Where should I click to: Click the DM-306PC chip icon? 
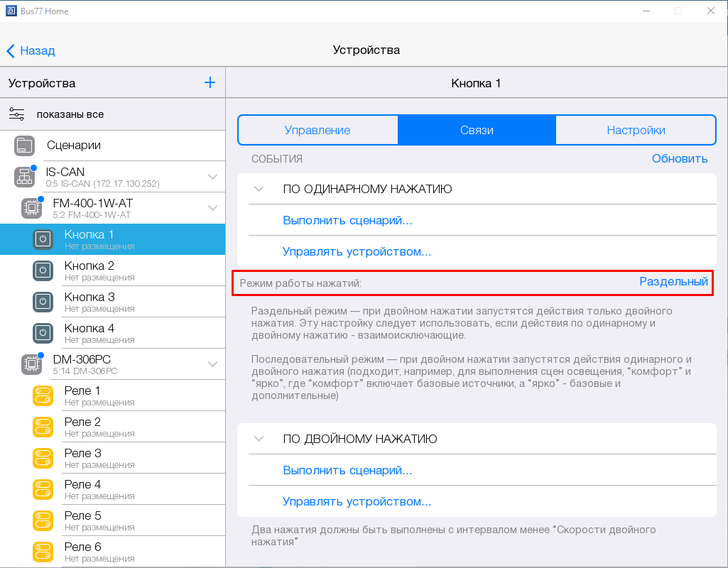[31, 364]
